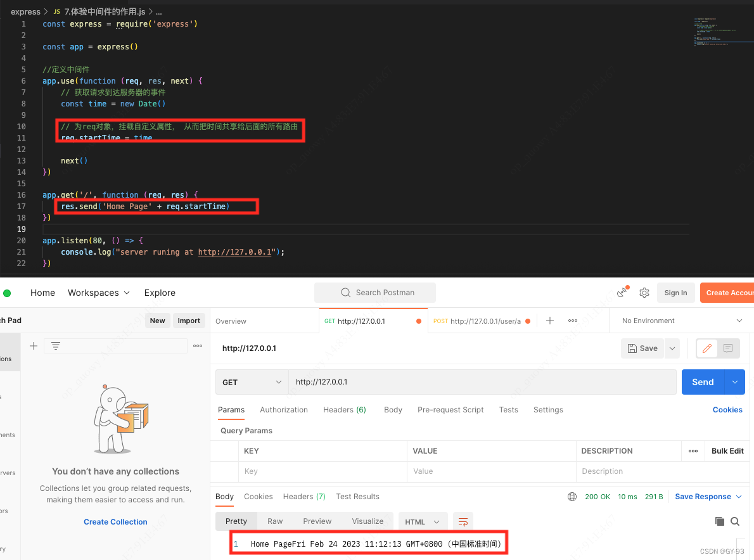
Task: Click the express breadcrumb in editor
Action: click(x=25, y=11)
